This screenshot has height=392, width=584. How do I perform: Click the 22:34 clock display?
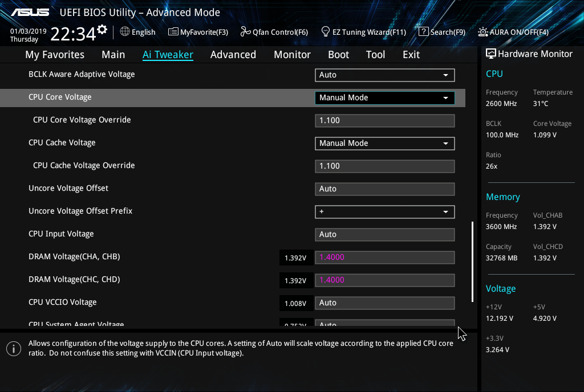click(73, 34)
